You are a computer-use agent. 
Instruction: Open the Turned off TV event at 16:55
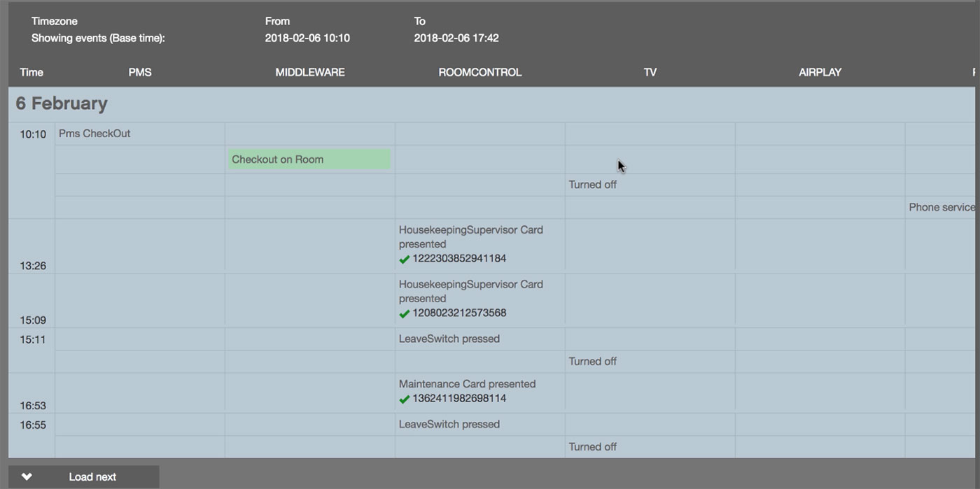[x=592, y=446]
